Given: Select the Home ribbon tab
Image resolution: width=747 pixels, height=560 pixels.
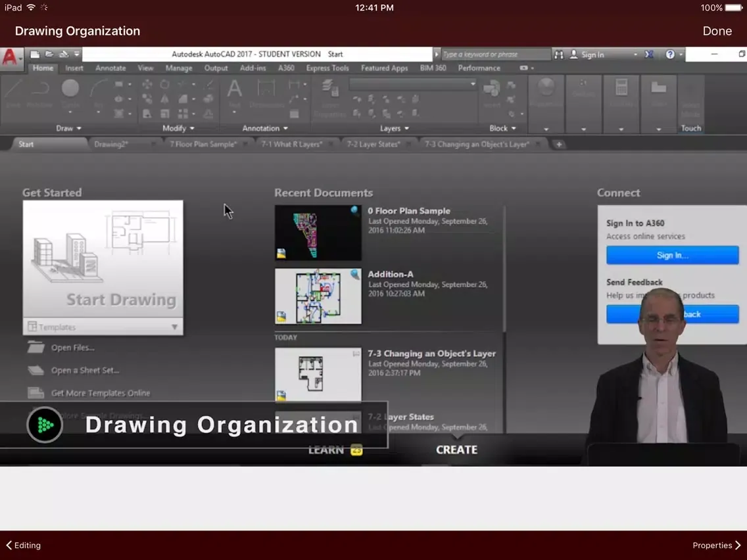Looking at the screenshot, I should 43,68.
